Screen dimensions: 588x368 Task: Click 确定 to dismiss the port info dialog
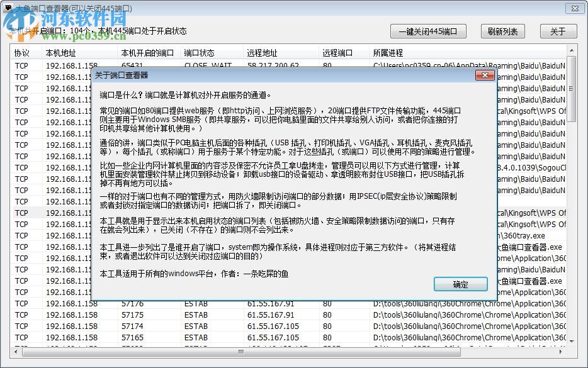click(460, 284)
